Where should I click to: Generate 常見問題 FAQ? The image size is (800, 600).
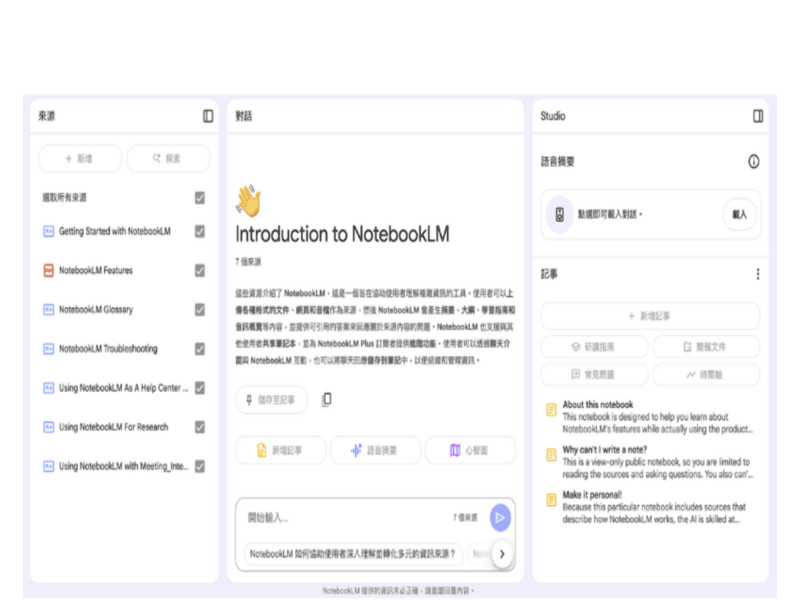pos(594,375)
